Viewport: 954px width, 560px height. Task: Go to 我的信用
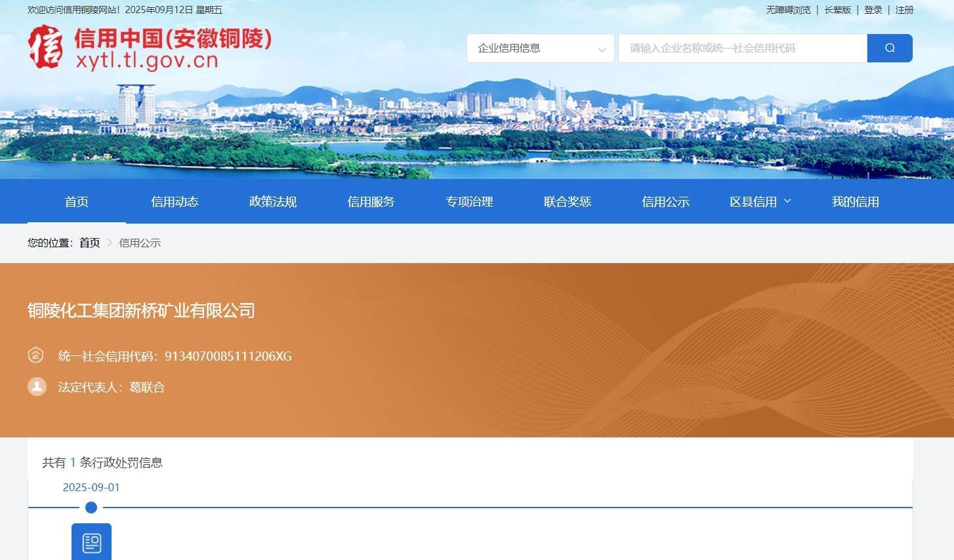(x=856, y=201)
